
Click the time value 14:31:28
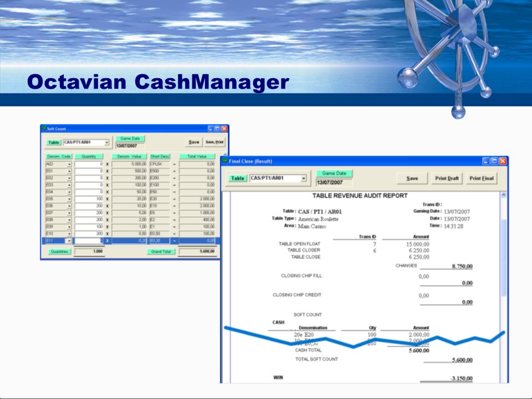454,226
